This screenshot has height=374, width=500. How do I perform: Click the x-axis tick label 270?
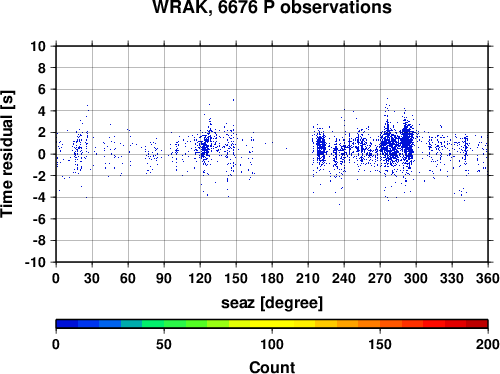point(380,278)
